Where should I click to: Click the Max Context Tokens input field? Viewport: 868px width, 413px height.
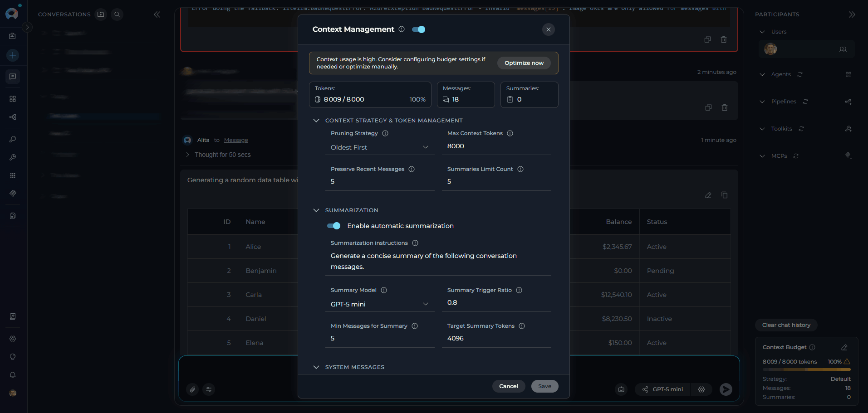(x=496, y=146)
